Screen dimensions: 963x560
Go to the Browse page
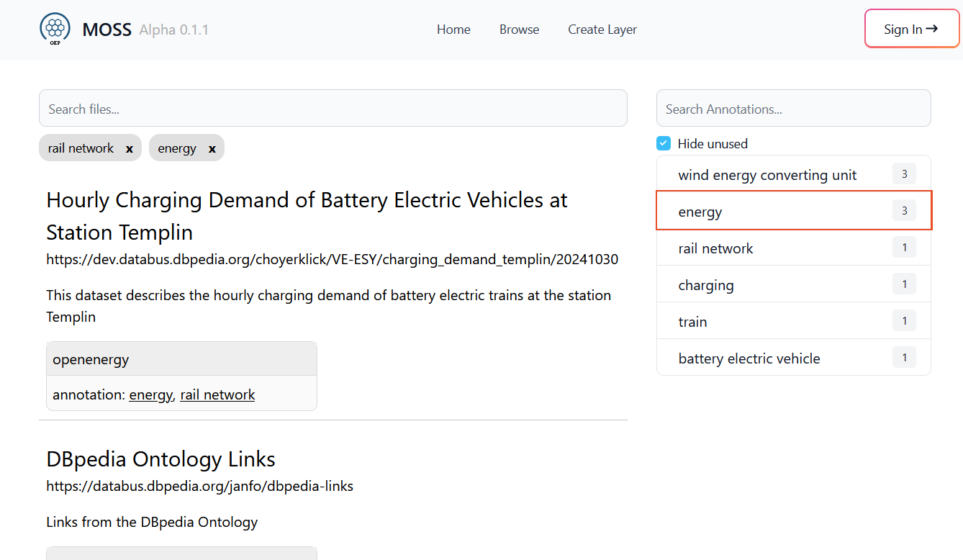[x=519, y=30]
